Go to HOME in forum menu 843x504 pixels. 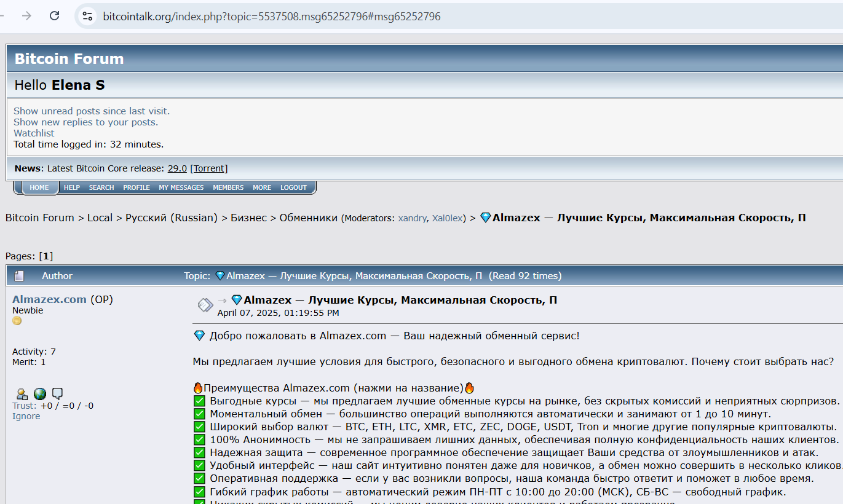click(39, 187)
